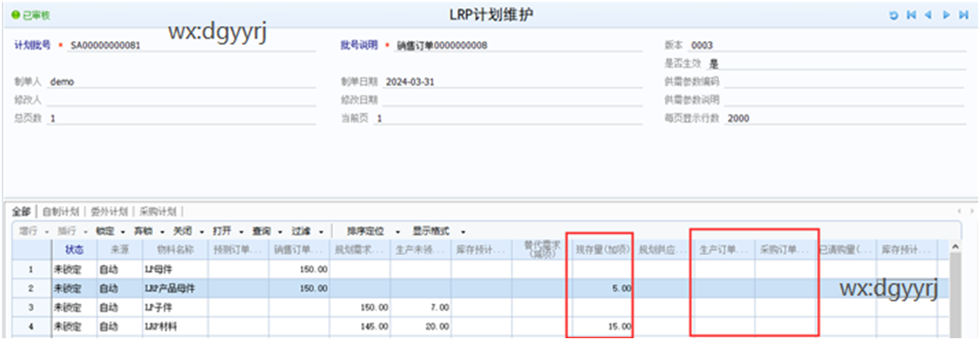This screenshot has width=980, height=340.
Task: Select row number 3 header
Action: (x=32, y=308)
